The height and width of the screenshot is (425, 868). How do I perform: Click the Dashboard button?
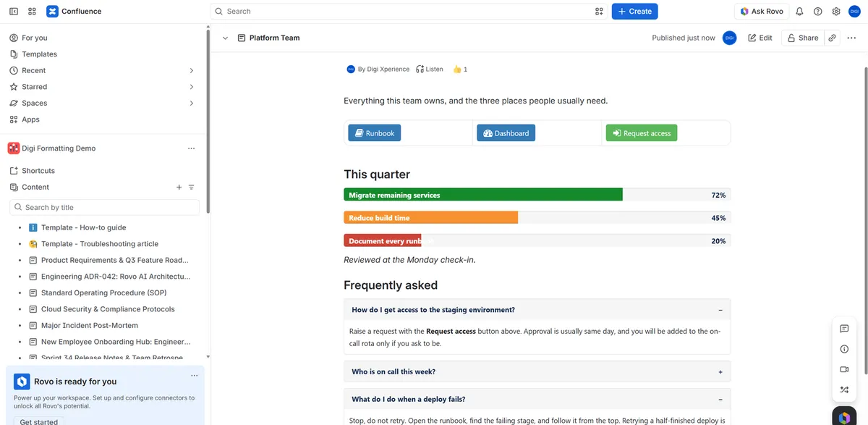click(506, 133)
